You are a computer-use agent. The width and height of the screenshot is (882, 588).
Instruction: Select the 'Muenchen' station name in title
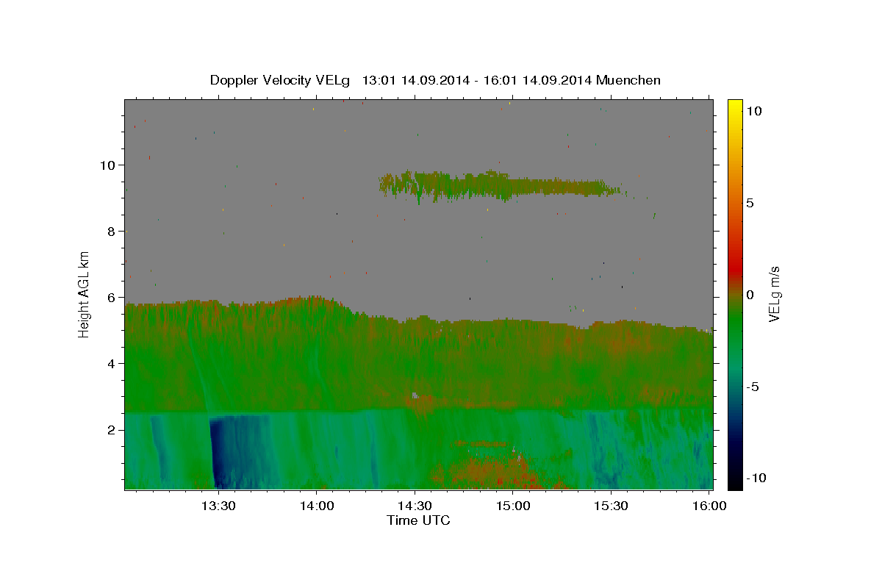tap(628, 80)
